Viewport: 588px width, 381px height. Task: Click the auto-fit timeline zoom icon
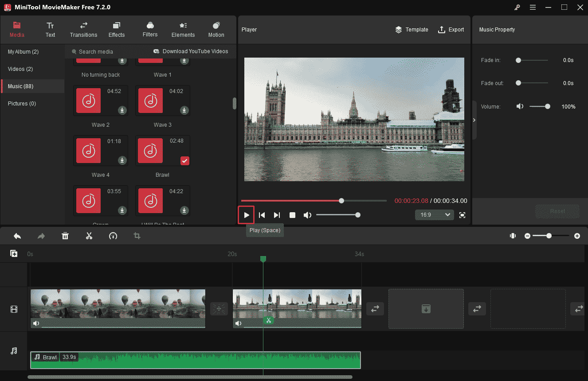pos(513,236)
